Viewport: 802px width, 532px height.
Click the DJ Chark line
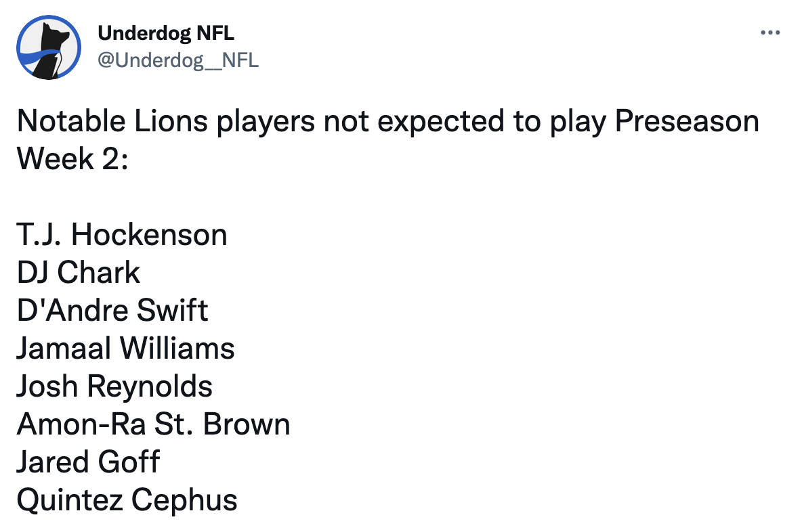coord(79,273)
